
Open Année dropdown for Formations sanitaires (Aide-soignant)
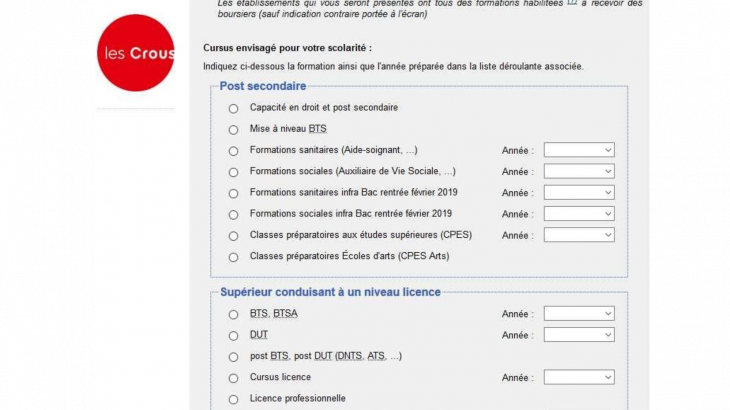point(579,150)
